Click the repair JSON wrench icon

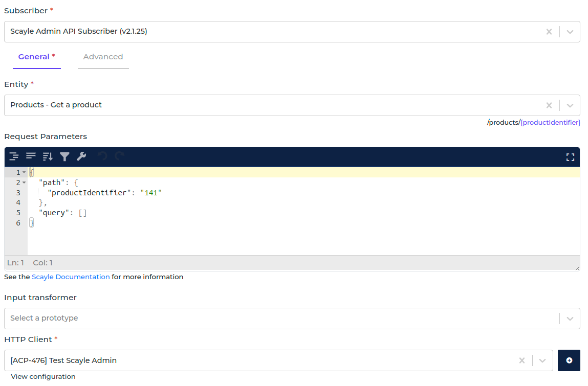click(81, 156)
